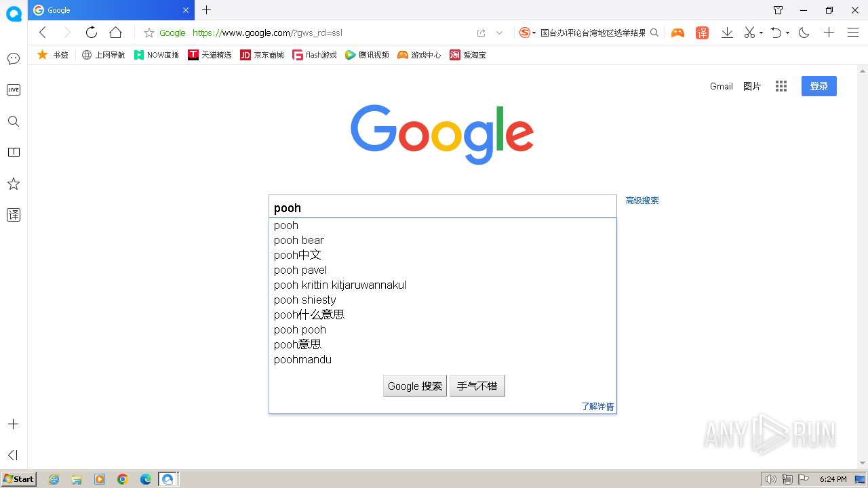The width and height of the screenshot is (868, 488).
Task: Expand the address bar dropdown arrow
Action: [x=500, y=33]
